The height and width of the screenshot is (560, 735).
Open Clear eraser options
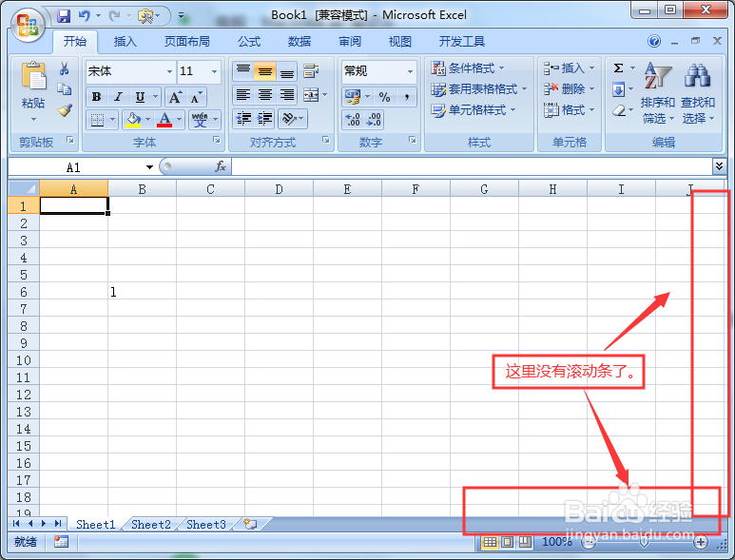click(x=619, y=110)
